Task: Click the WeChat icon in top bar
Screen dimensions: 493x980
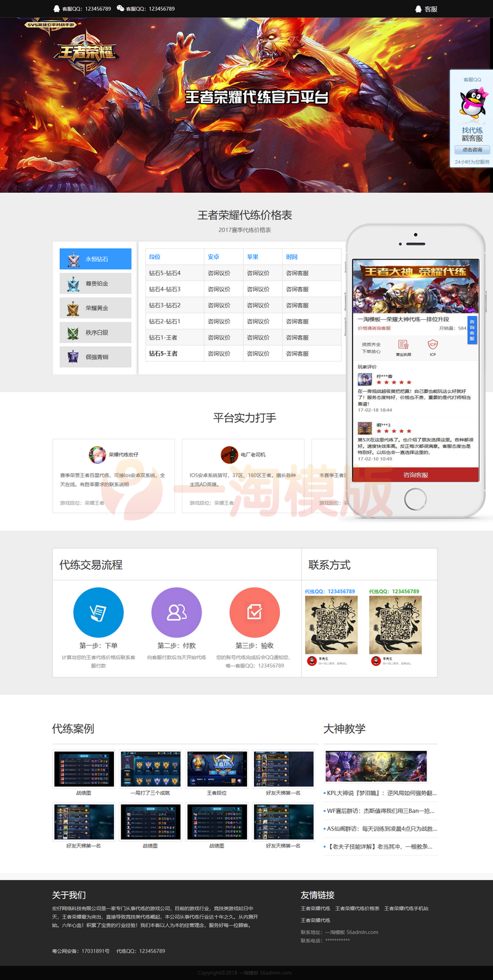Action: tap(120, 9)
